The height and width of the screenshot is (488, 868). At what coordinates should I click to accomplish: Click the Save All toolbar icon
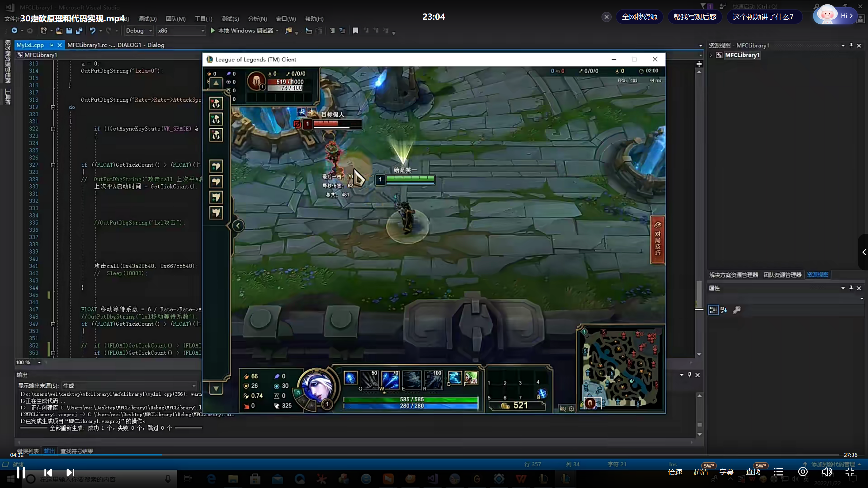pos(79,30)
